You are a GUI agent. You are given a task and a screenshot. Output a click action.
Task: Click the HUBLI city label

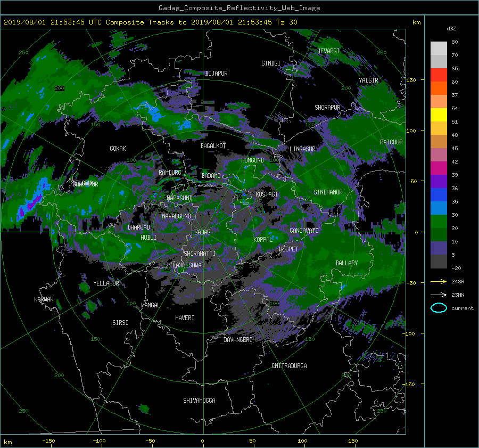click(148, 238)
